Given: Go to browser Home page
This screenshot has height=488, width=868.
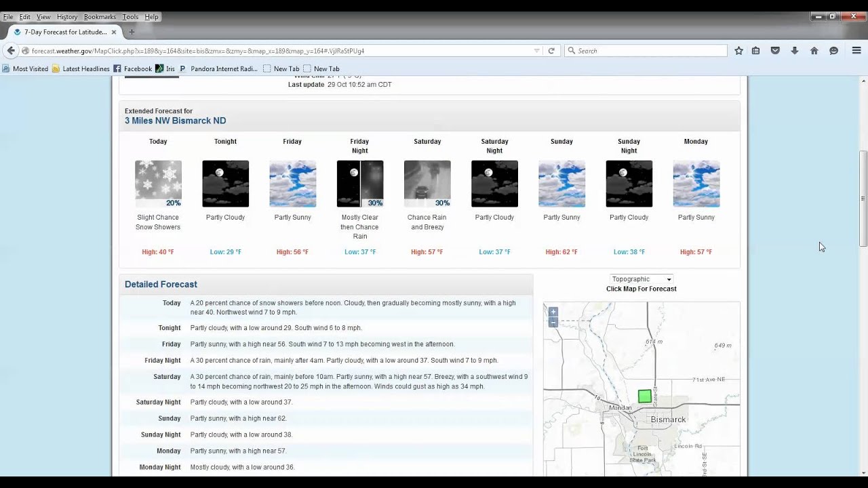Looking at the screenshot, I should pyautogui.click(x=814, y=51).
